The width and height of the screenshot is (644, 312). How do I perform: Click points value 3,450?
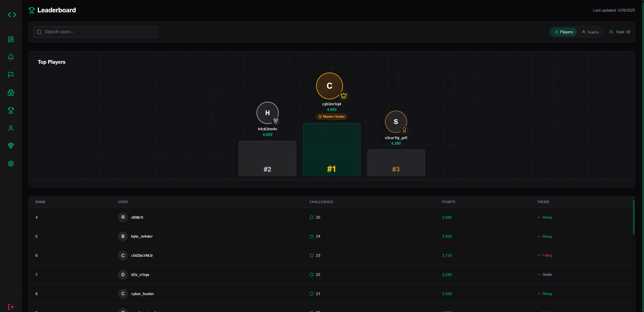point(447,294)
